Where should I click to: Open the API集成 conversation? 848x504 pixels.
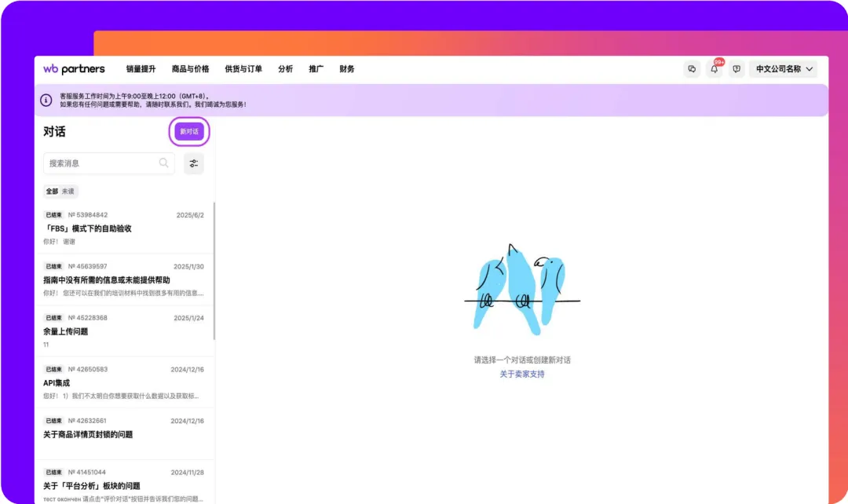[x=123, y=382]
